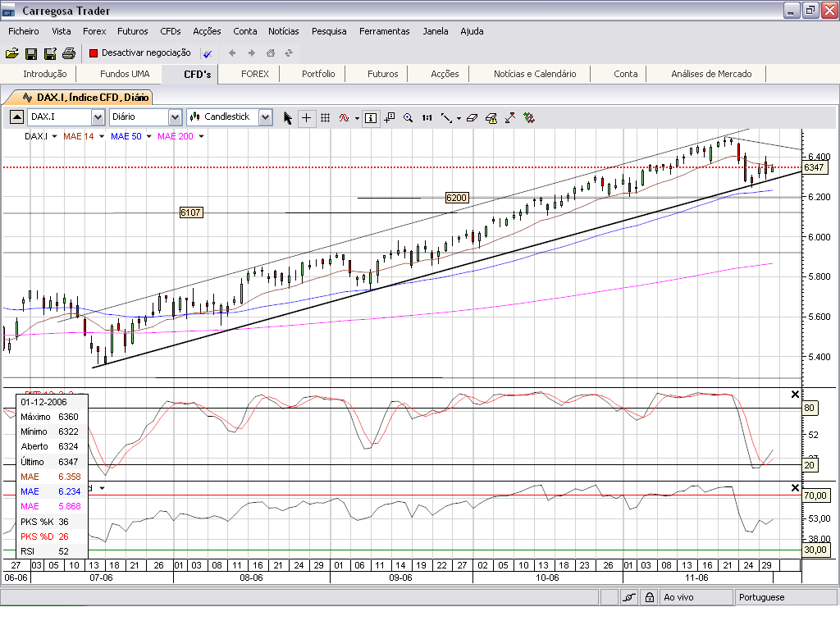This screenshot has height=630, width=840.
Task: Click the 30,00 RSI level marker
Action: (815, 550)
